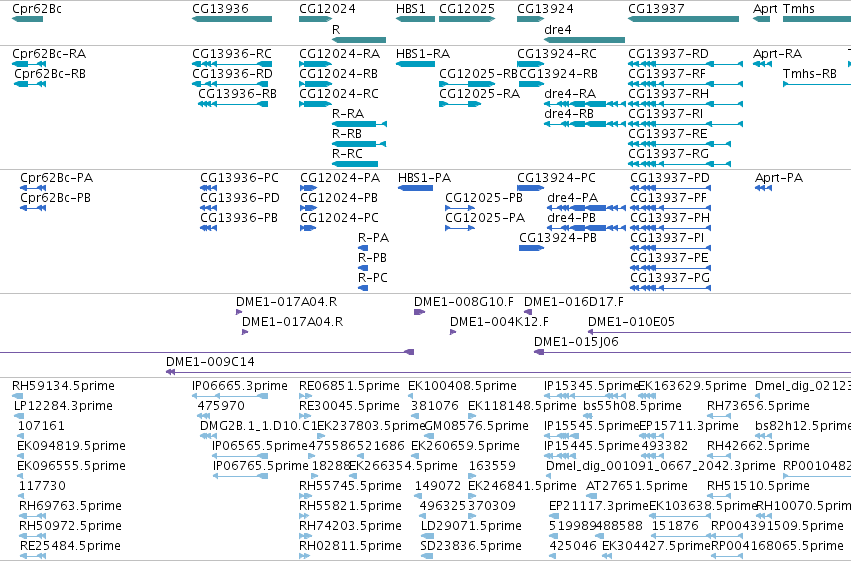The height and width of the screenshot is (561, 851).
Task: Click the RH59134.5prime EST label
Action: pos(63,386)
